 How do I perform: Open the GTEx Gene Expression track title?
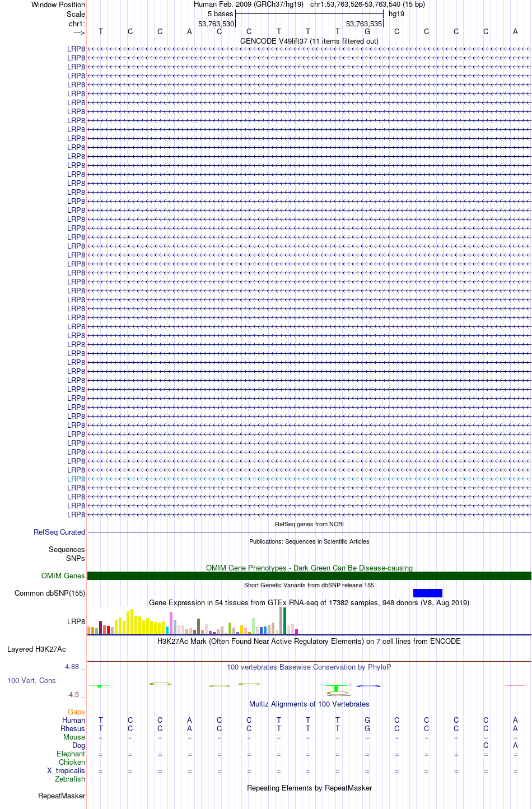pyautogui.click(x=309, y=602)
